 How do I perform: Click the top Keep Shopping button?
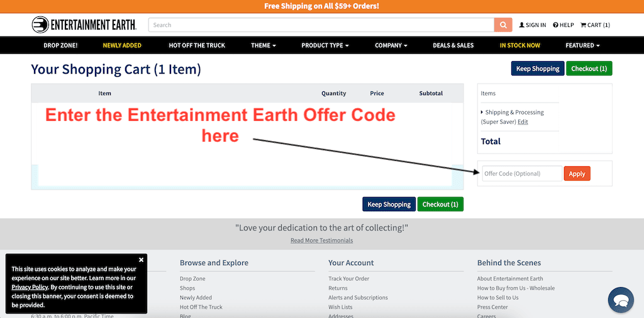538,68
